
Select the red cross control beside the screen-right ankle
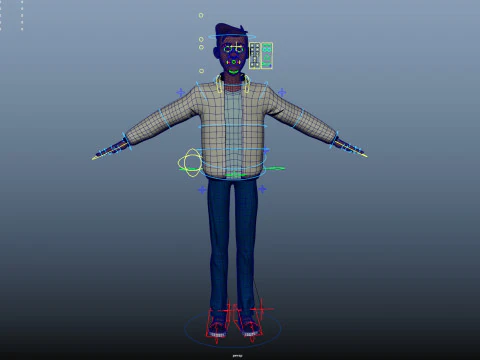point(262,309)
